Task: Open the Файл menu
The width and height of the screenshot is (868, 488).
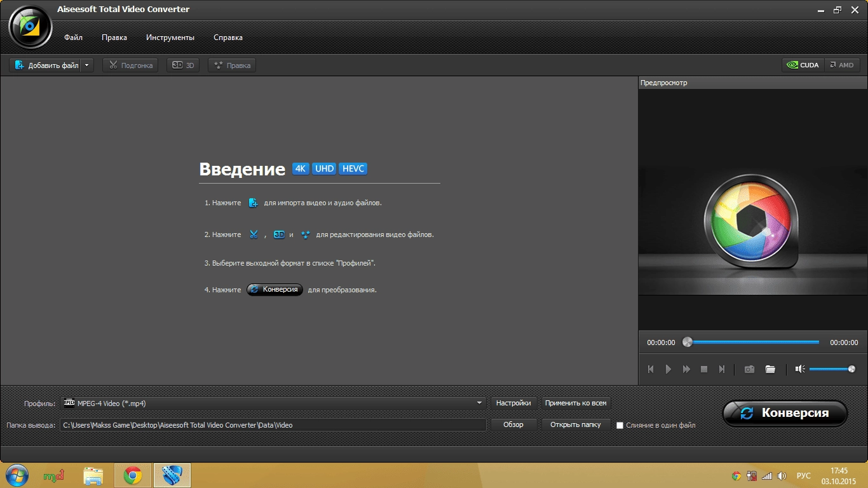Action: point(73,37)
